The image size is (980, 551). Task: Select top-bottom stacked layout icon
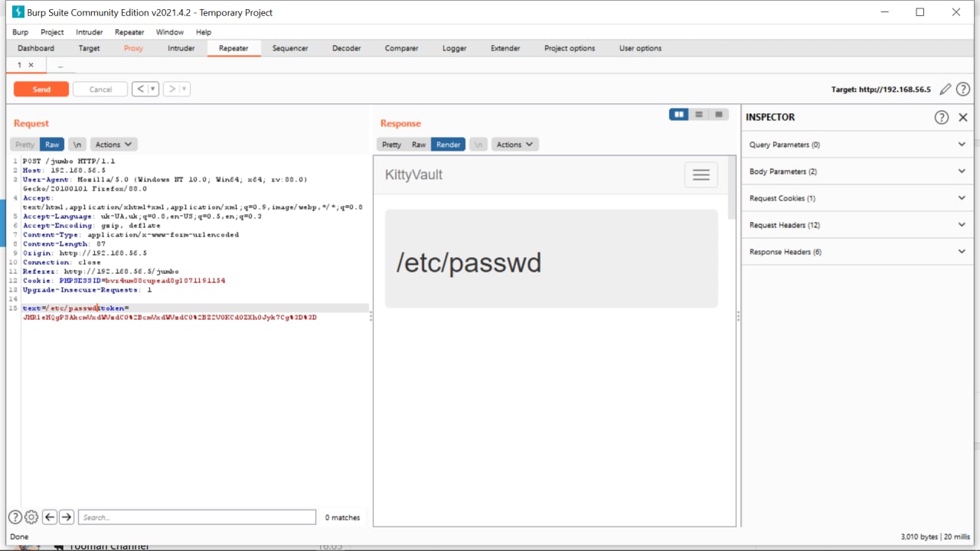tap(698, 114)
